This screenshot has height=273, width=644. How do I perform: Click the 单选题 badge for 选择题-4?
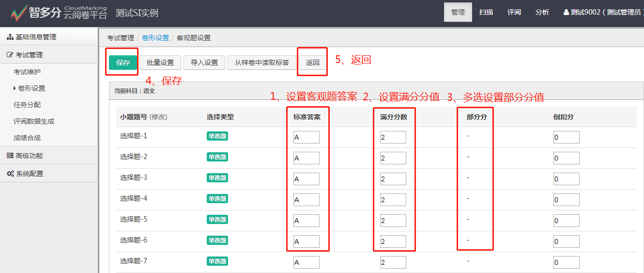click(x=217, y=199)
